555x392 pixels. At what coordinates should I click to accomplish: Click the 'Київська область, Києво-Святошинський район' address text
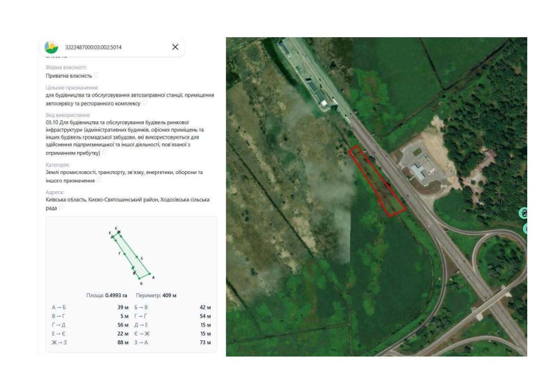pyautogui.click(x=102, y=200)
